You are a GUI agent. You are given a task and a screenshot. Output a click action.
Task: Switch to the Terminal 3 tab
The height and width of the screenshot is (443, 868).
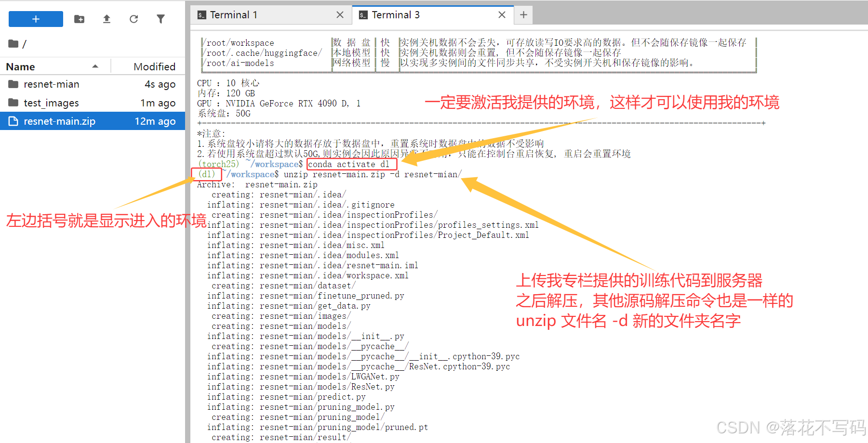432,15
